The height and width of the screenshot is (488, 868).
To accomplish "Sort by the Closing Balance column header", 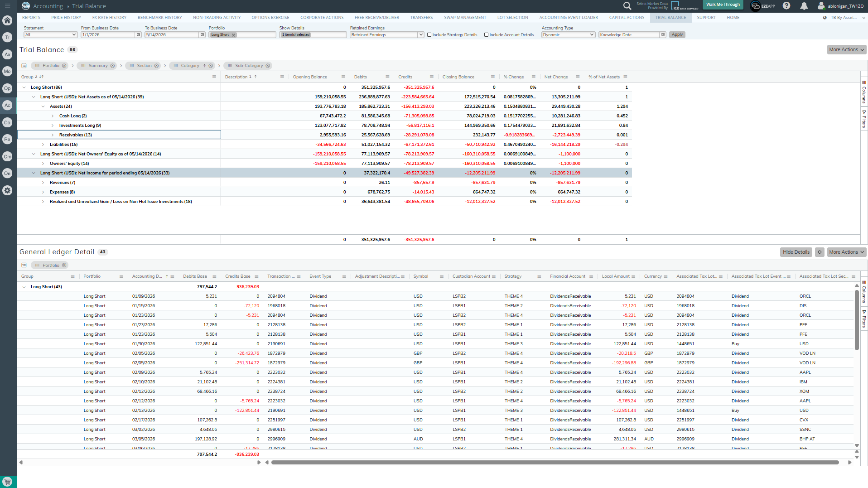I will 458,77.
